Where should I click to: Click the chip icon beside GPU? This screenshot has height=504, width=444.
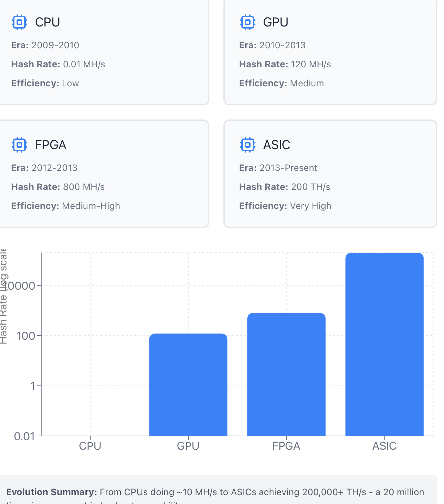pyautogui.click(x=247, y=22)
